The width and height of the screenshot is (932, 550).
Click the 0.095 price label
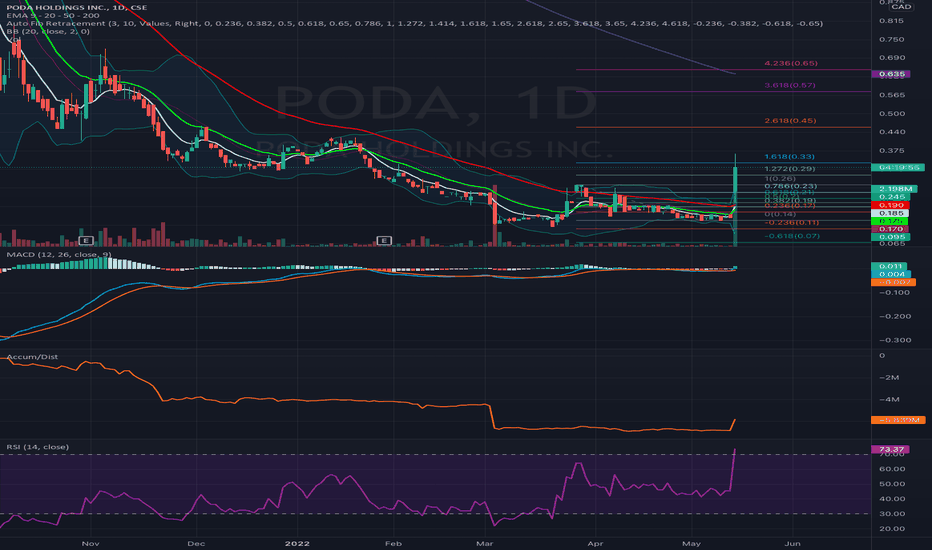890,237
